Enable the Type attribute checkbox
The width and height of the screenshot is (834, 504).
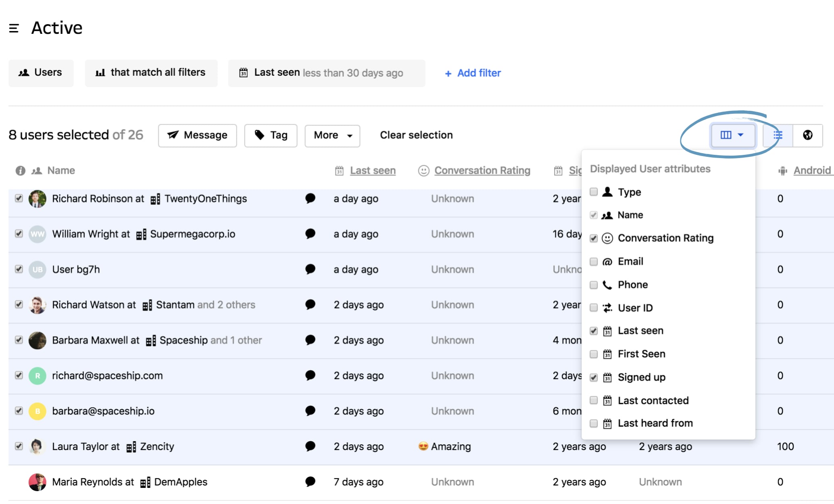[594, 192]
